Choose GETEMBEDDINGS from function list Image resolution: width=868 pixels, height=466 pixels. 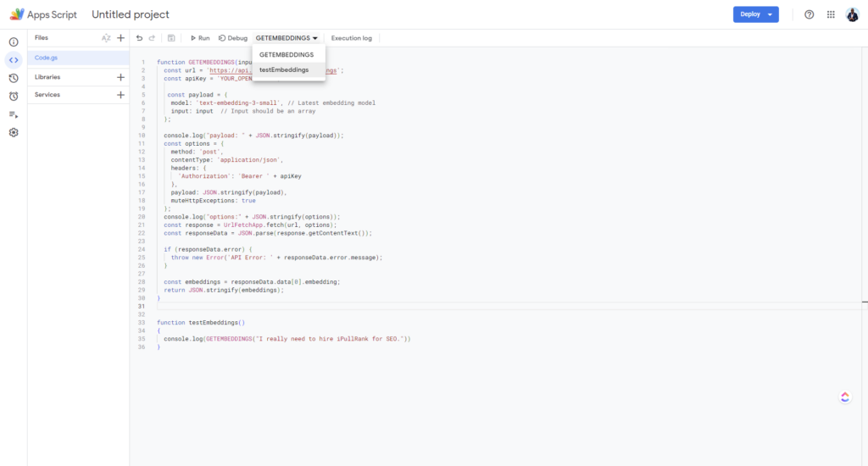(x=288, y=55)
